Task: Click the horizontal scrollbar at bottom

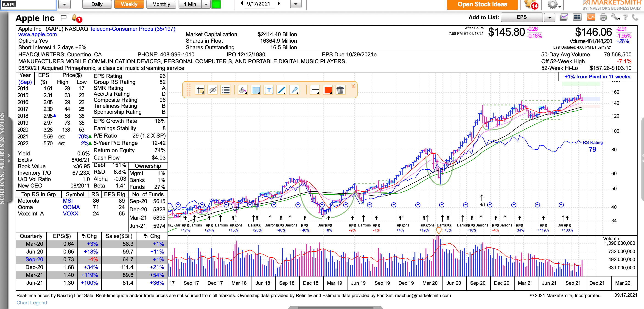Action: click(x=335, y=307)
